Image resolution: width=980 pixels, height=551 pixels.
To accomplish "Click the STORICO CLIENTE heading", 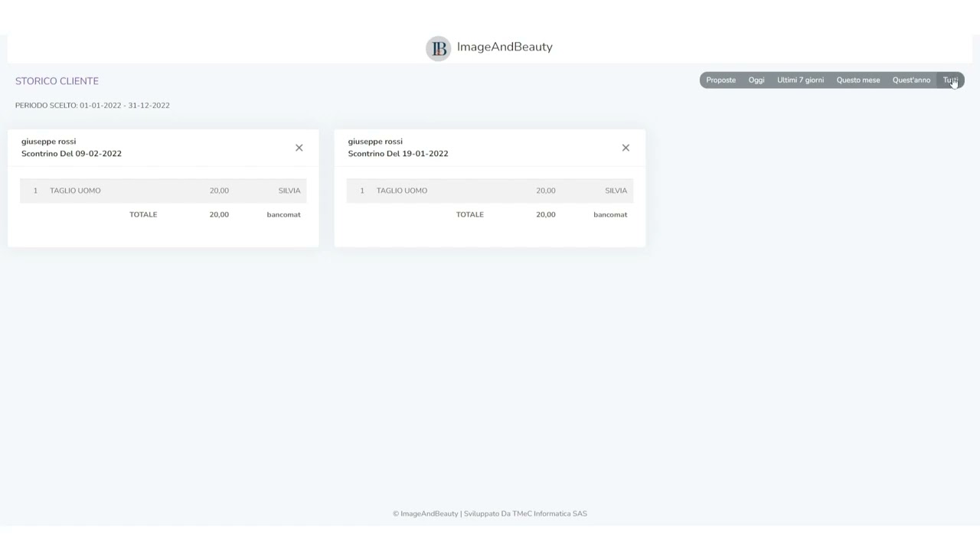I will (57, 81).
